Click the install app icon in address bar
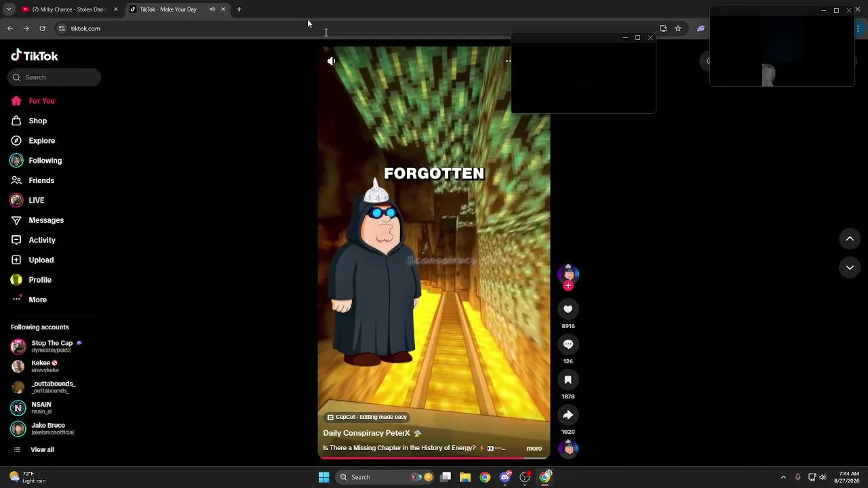The image size is (868, 488). pos(663,28)
